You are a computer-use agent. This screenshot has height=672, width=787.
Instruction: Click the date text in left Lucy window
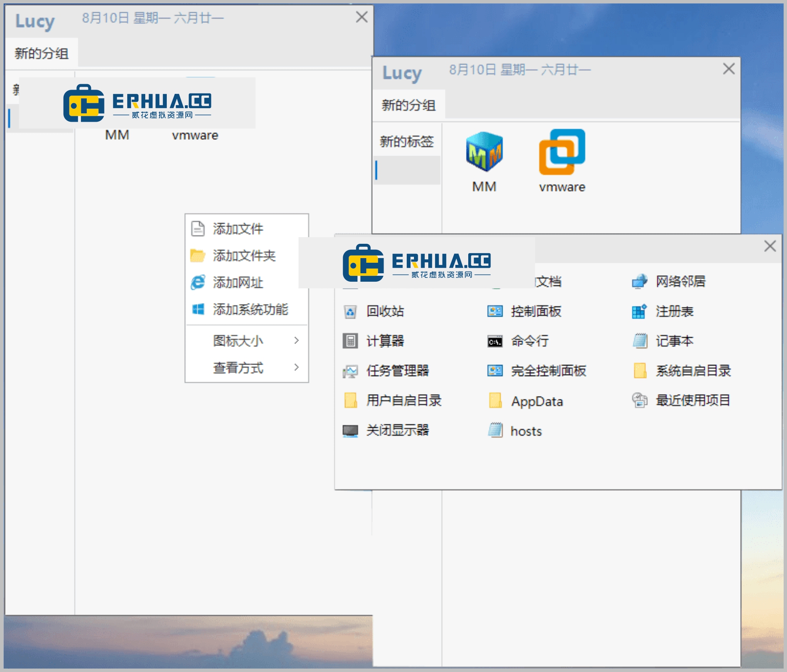pos(153,18)
